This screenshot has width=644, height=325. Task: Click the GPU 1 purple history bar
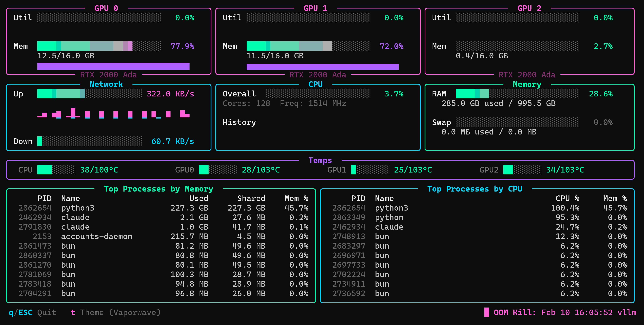pyautogui.click(x=323, y=67)
